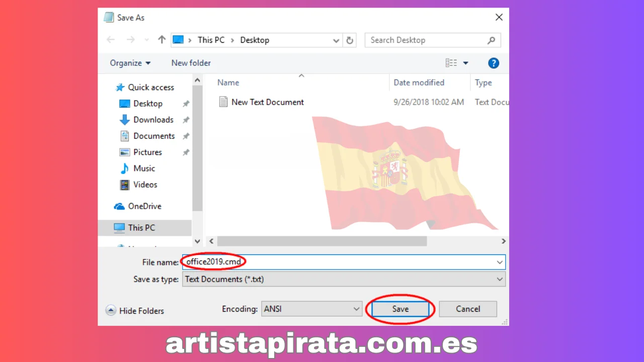The image size is (644, 362).
Task: Click the Cancel button
Action: pos(468,309)
